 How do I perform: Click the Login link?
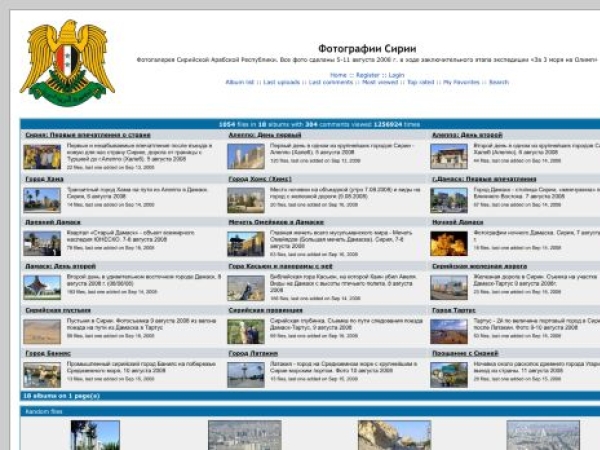(x=397, y=75)
